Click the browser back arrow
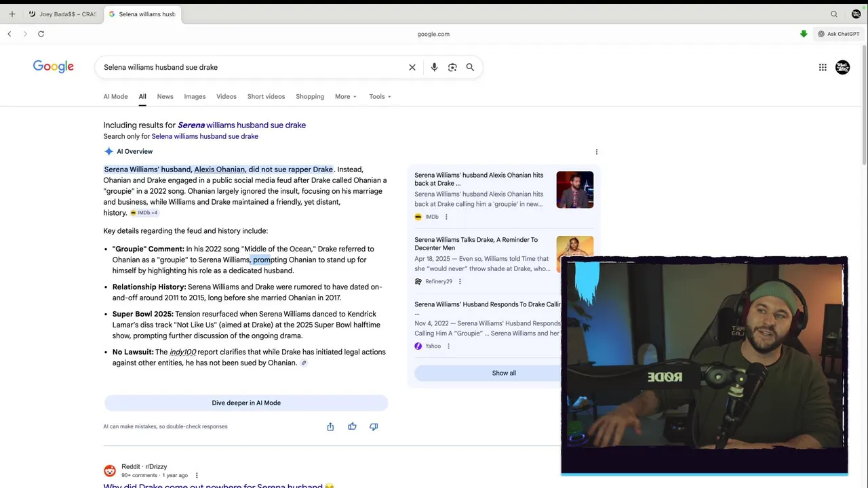The width and height of the screenshot is (868, 488). click(x=9, y=34)
